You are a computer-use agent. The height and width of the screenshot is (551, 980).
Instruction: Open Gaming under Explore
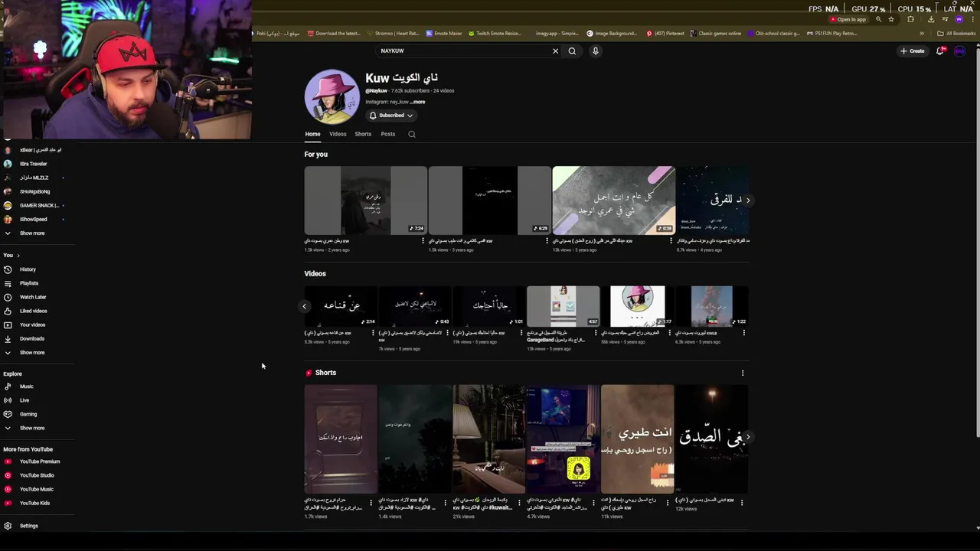tap(28, 414)
